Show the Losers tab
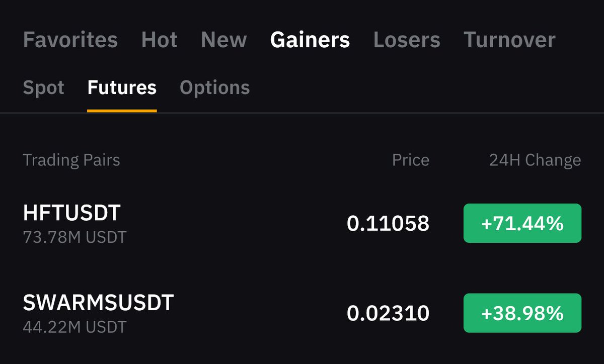Viewport: 604px width, 364px height. (407, 40)
